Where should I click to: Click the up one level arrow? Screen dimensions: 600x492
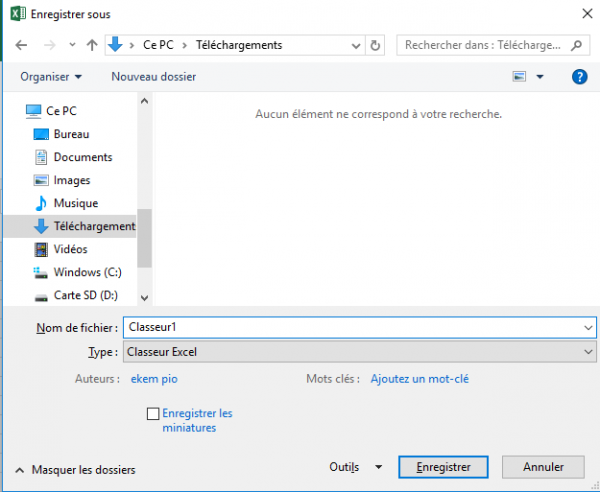92,45
